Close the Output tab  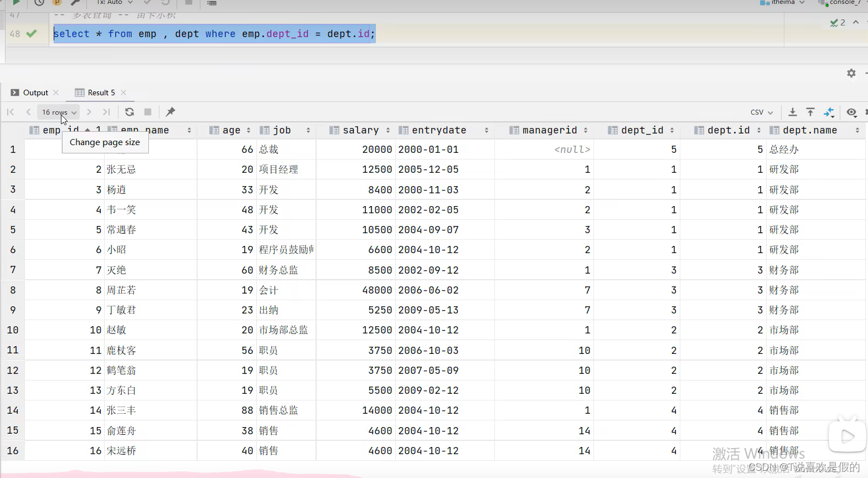pyautogui.click(x=56, y=92)
